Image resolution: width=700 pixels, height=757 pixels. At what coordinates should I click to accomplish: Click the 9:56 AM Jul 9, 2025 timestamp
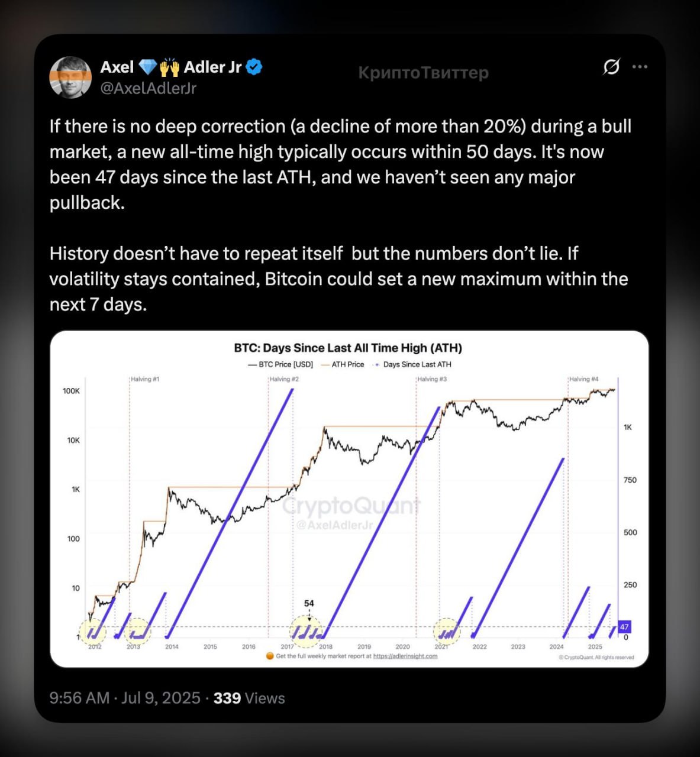coord(125,698)
